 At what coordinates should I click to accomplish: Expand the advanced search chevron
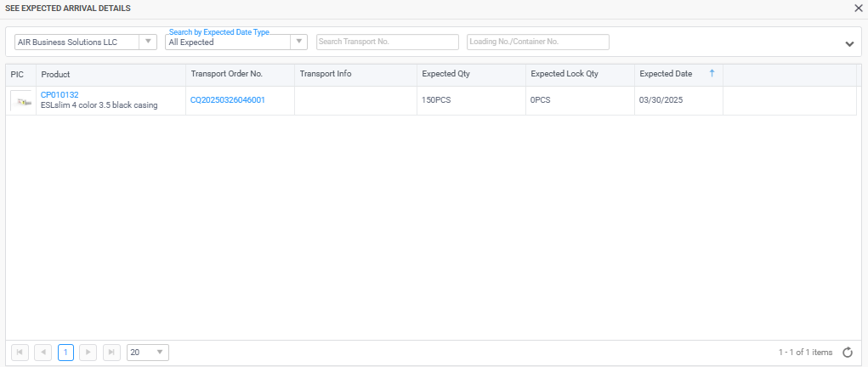click(848, 44)
